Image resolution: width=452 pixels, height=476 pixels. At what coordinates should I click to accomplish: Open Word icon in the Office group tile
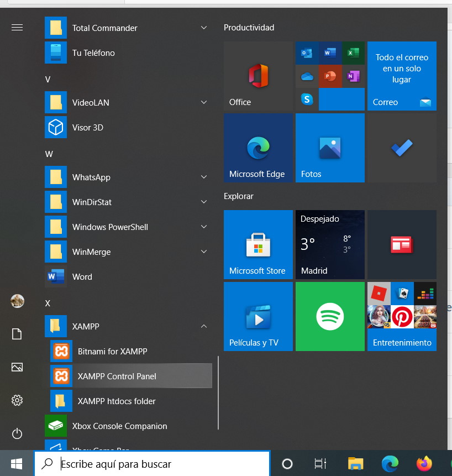coord(330,53)
